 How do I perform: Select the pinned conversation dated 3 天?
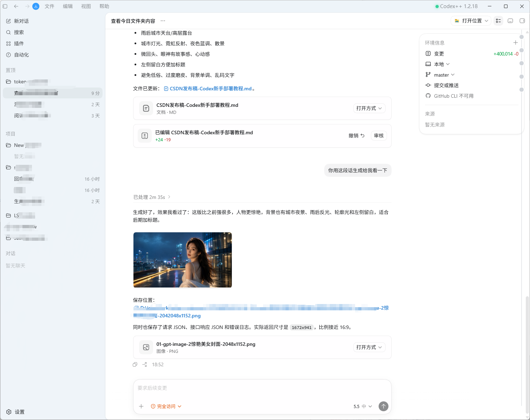click(x=53, y=116)
